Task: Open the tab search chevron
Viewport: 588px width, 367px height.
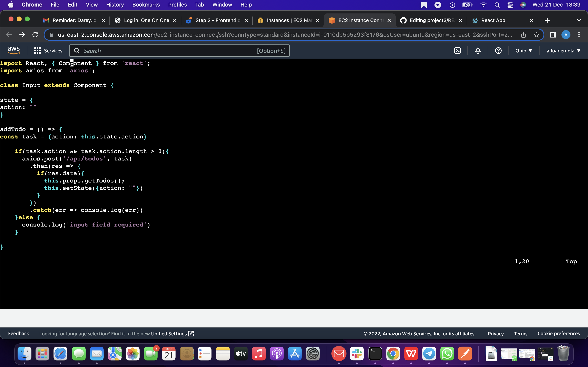Action: [579, 20]
